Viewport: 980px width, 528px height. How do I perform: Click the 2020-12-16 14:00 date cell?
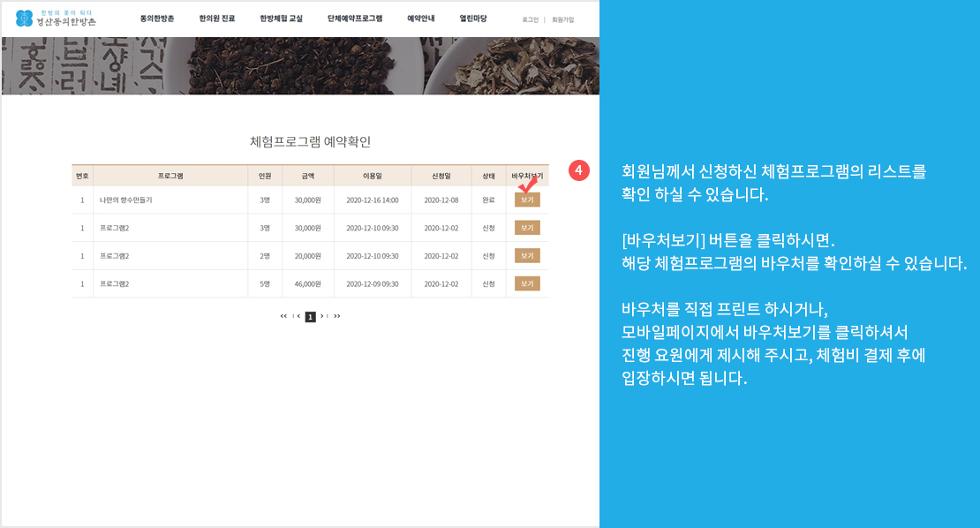point(373,200)
